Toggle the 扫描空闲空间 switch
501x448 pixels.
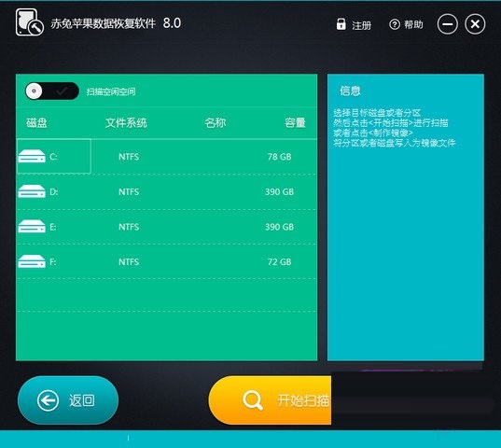click(52, 91)
